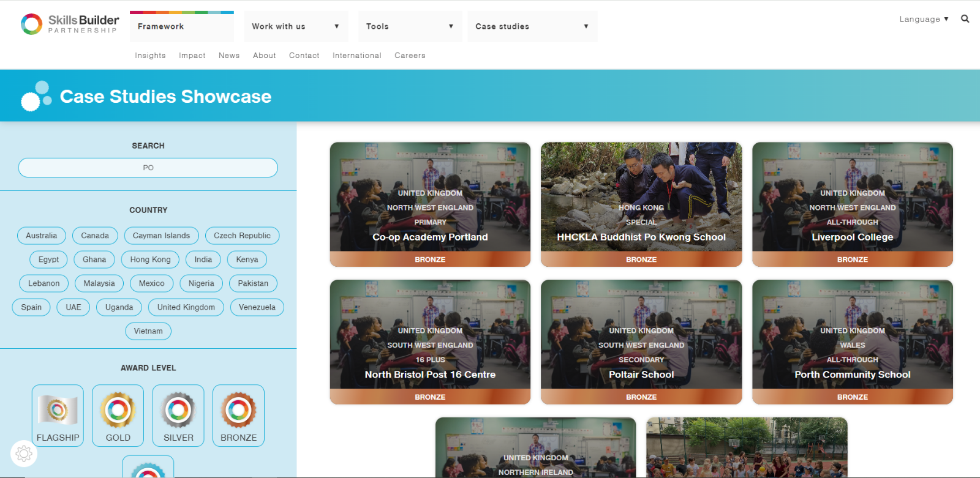Viewport: 980px width, 478px height.
Task: Toggle the Uganda country filter
Action: point(119,307)
